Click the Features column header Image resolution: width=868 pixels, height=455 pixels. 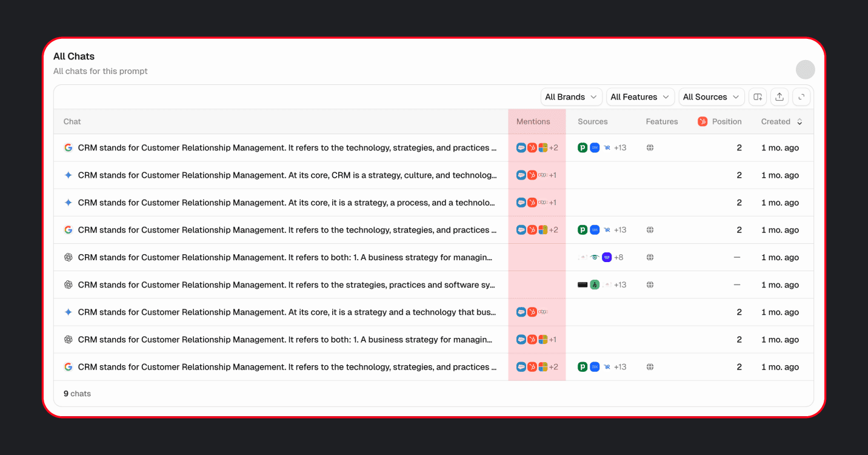click(x=662, y=121)
